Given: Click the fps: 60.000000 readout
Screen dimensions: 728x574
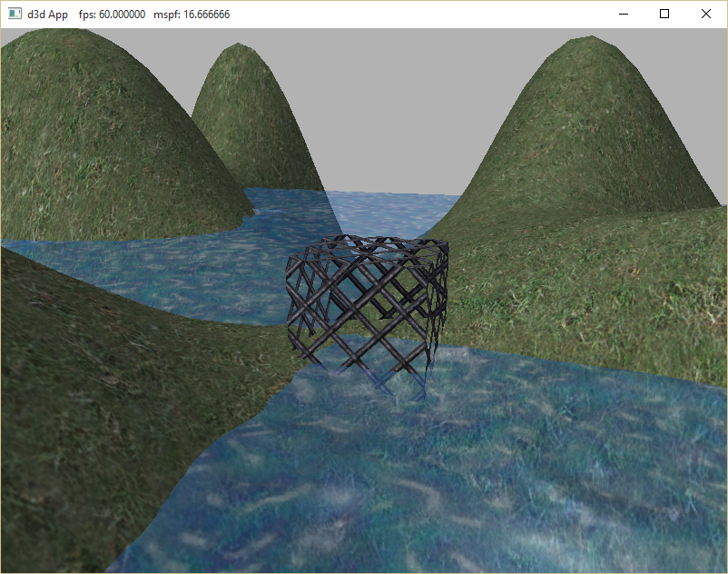Looking at the screenshot, I should (112, 15).
